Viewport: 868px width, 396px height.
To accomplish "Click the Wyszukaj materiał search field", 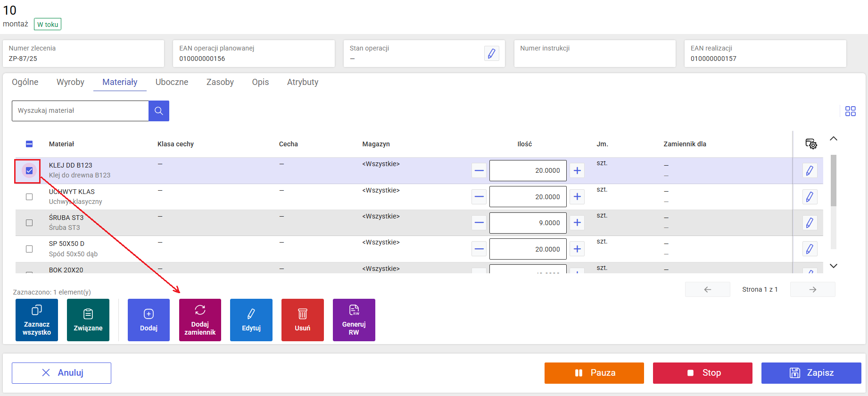I will [80, 111].
